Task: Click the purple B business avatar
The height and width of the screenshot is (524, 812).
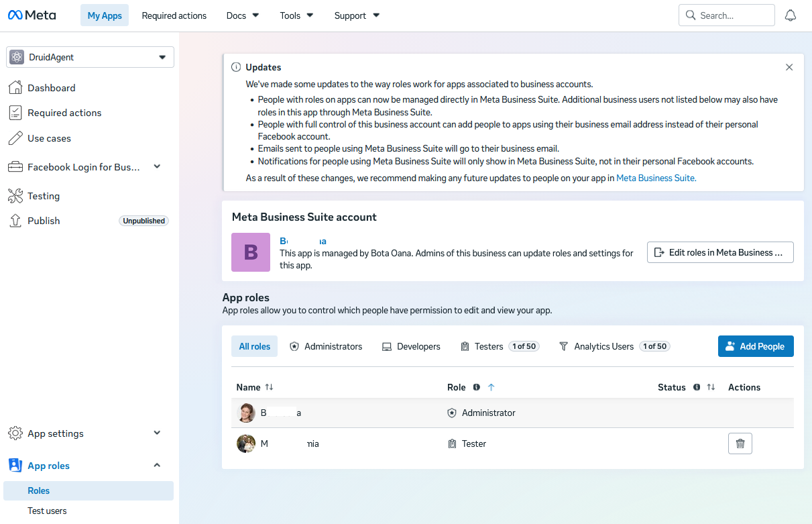Action: point(251,252)
